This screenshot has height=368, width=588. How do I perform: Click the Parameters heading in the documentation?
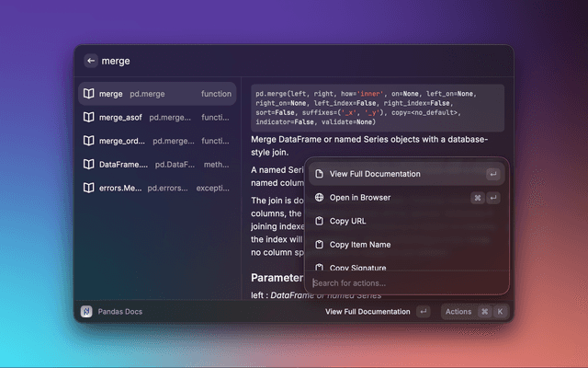tap(277, 278)
